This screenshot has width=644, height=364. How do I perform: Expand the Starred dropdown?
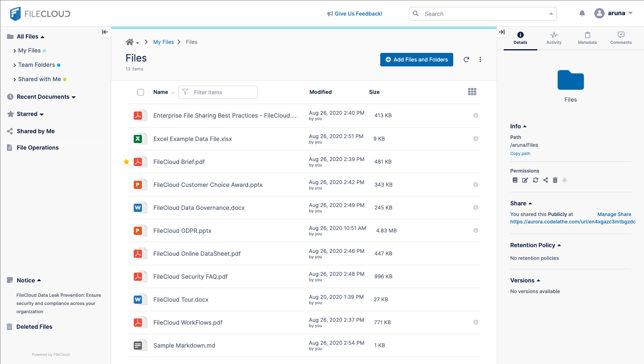click(x=41, y=114)
